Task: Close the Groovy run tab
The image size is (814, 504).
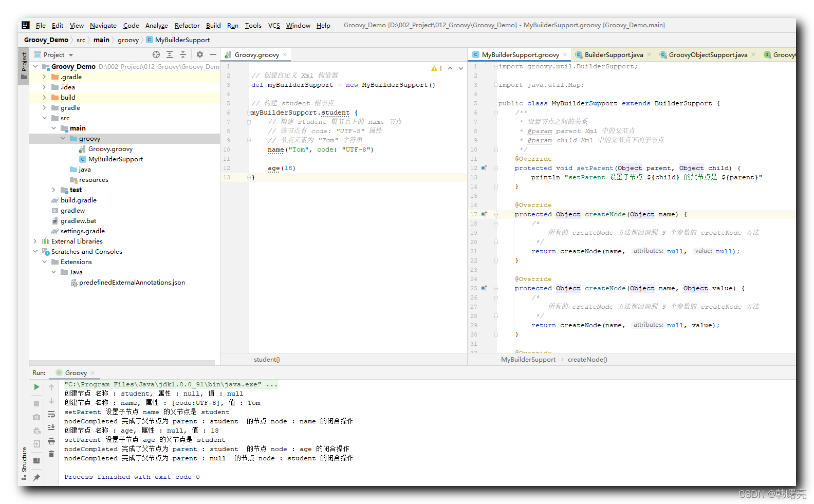Action: pos(92,373)
